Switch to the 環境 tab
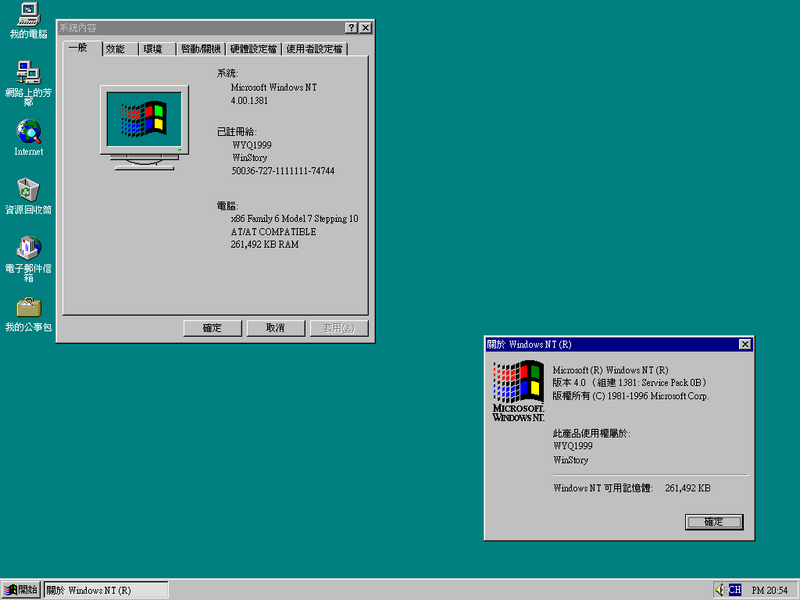Viewport: 800px width, 600px height. (x=158, y=49)
